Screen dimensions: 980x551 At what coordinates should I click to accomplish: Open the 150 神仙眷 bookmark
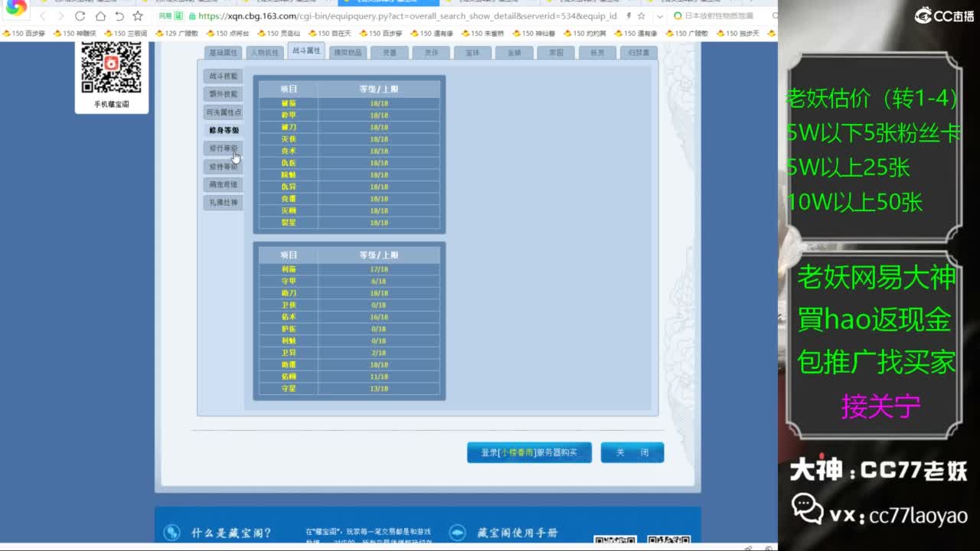point(534,34)
